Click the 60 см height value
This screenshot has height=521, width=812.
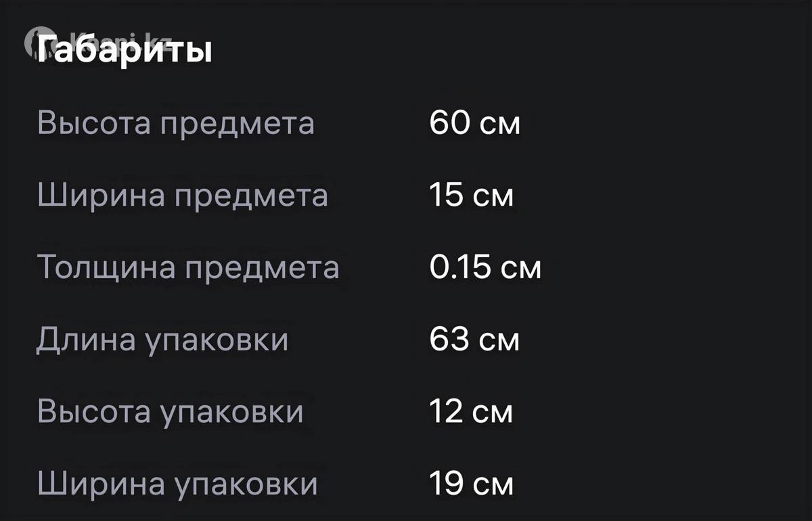(474, 124)
